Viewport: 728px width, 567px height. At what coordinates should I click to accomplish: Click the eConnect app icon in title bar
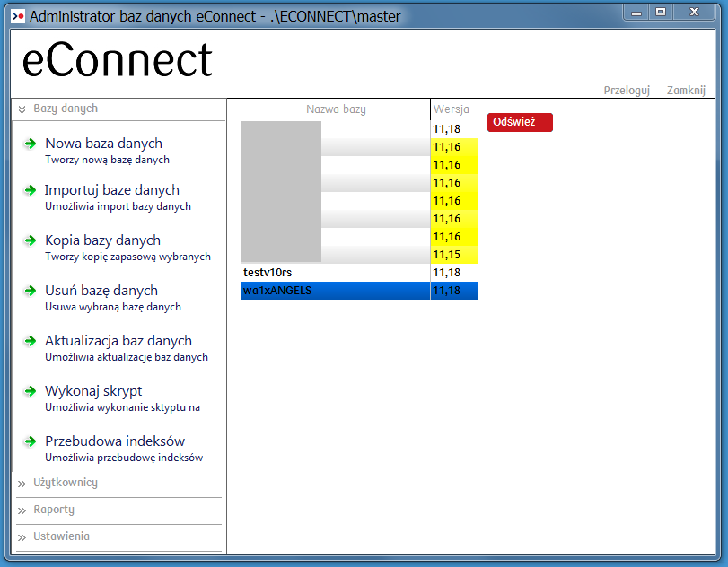click(x=18, y=17)
